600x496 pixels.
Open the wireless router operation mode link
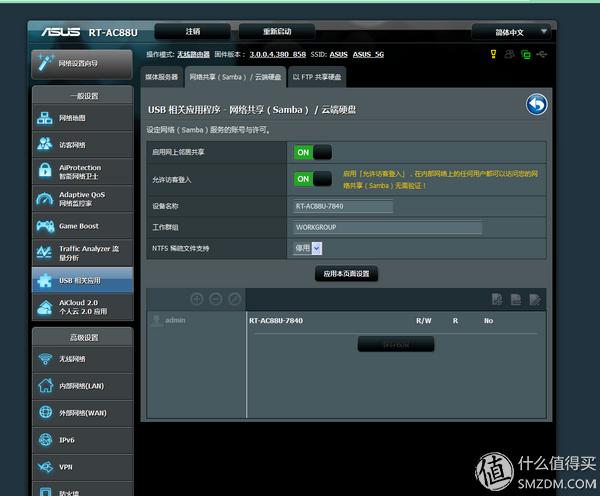194,54
